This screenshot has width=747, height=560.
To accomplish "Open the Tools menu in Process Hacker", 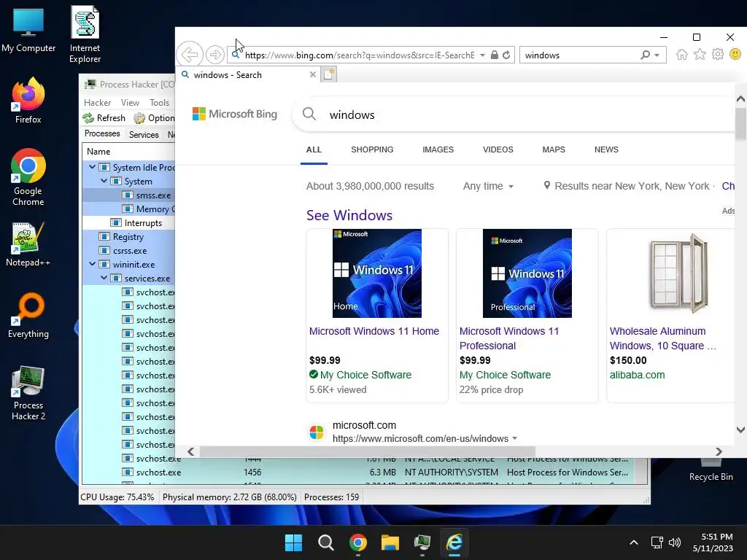I will point(159,103).
